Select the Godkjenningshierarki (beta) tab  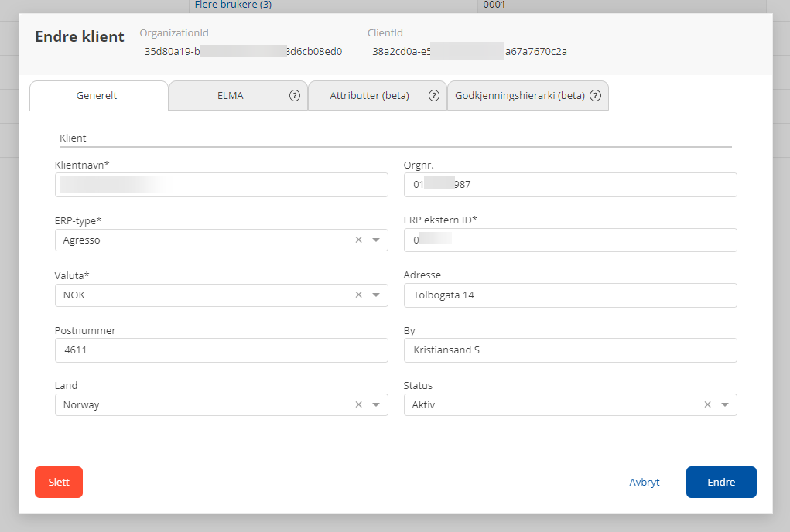pos(519,96)
